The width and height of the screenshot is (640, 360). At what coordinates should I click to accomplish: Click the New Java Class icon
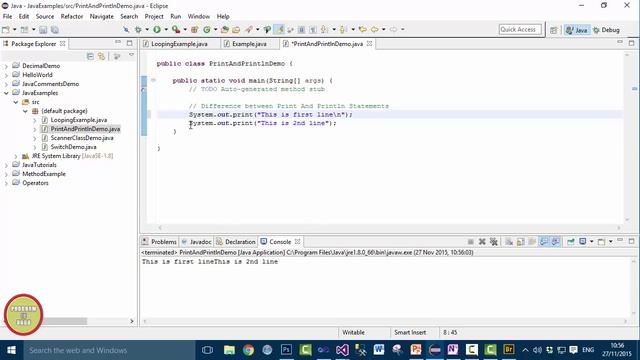tap(207, 29)
